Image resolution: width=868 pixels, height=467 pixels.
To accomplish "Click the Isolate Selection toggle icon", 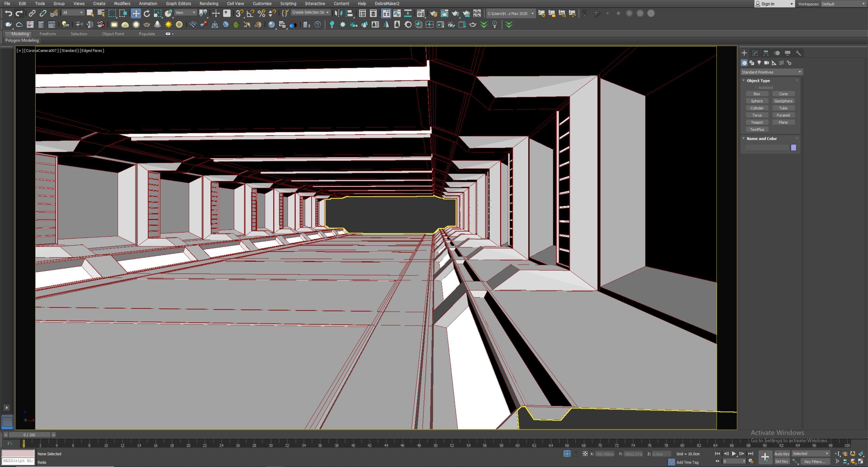I will 567,454.
